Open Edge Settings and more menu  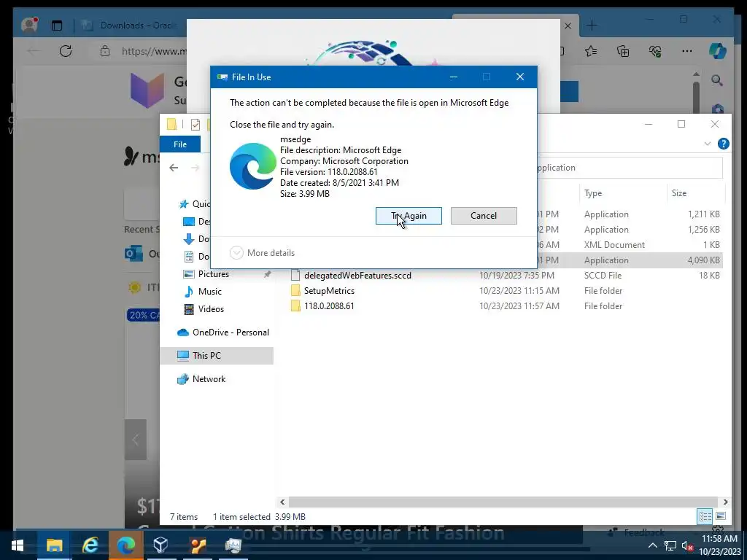point(686,51)
